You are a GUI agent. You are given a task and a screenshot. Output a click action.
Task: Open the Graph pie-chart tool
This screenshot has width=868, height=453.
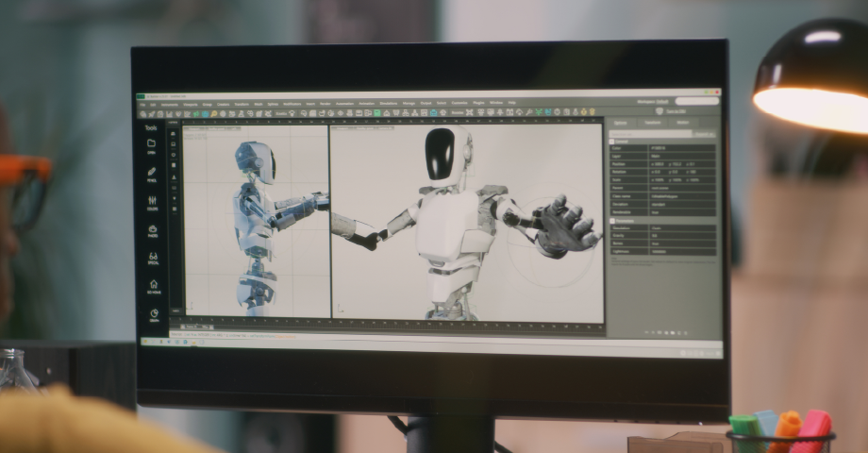pos(154,315)
